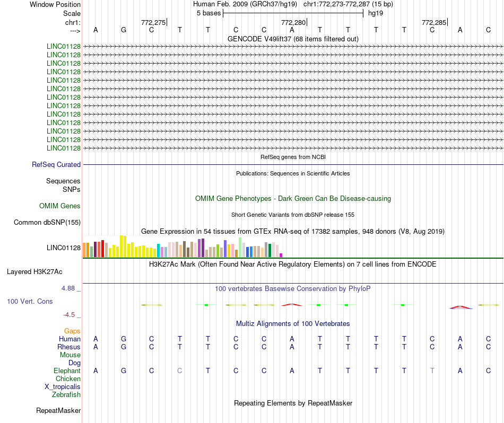Click Short Genetic Variants from dbSNP title
Viewport: 504px width, 423px height.
click(x=293, y=215)
